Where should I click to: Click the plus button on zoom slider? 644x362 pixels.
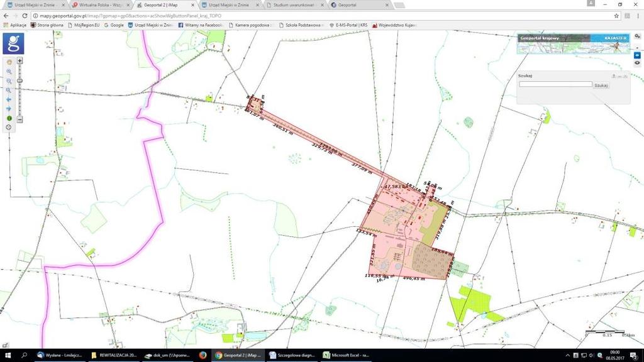pyautogui.click(x=19, y=61)
